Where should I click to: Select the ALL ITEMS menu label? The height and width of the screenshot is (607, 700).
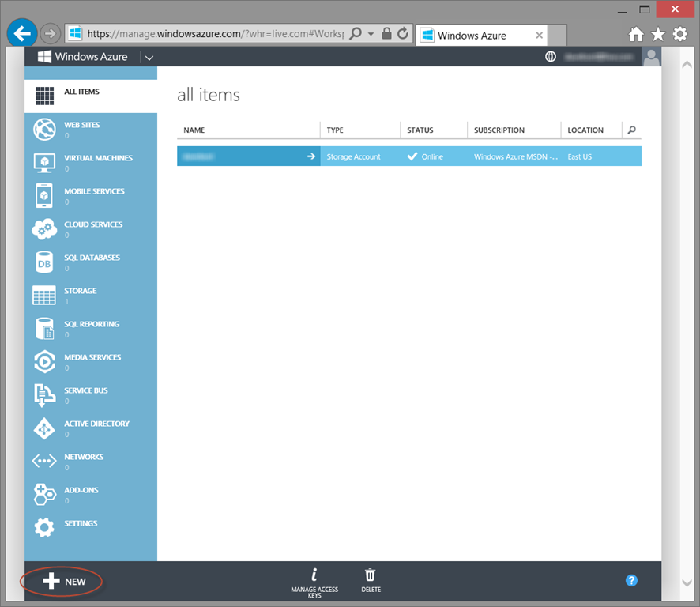pyautogui.click(x=81, y=92)
